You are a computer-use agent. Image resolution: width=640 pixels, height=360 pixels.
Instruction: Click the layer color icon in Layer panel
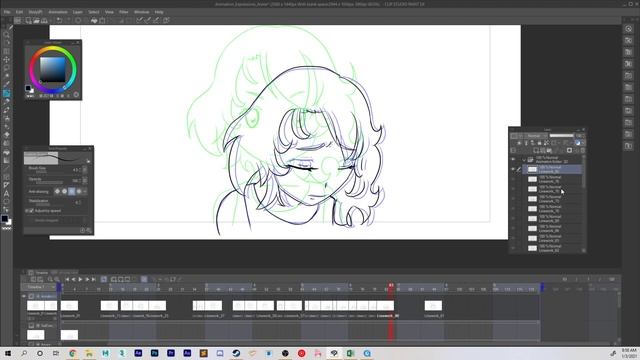coord(578,143)
